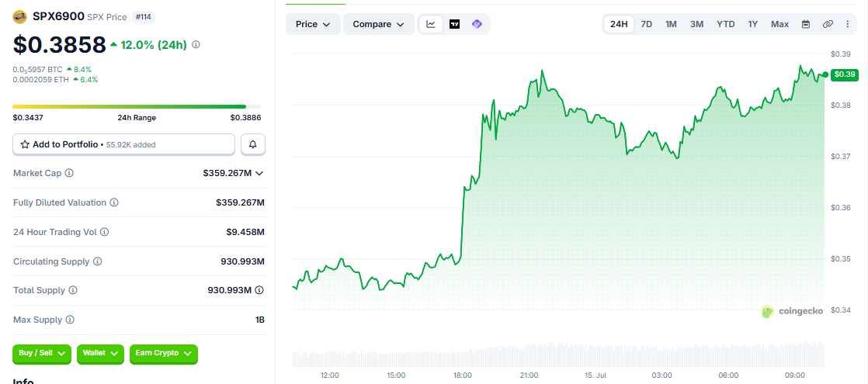This screenshot has width=868, height=384.
Task: Open the Earn Crypto dropdown
Action: 163,354
